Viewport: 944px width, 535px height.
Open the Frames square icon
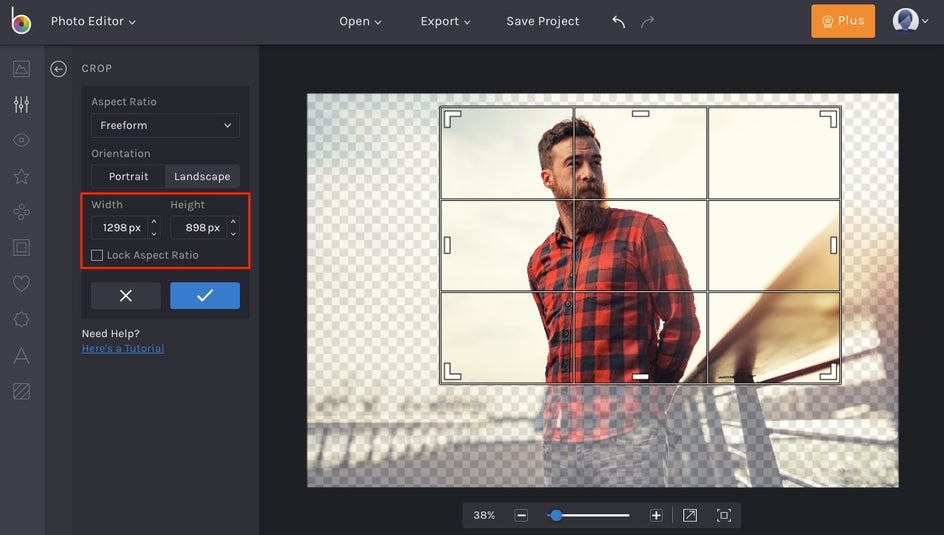pos(21,248)
